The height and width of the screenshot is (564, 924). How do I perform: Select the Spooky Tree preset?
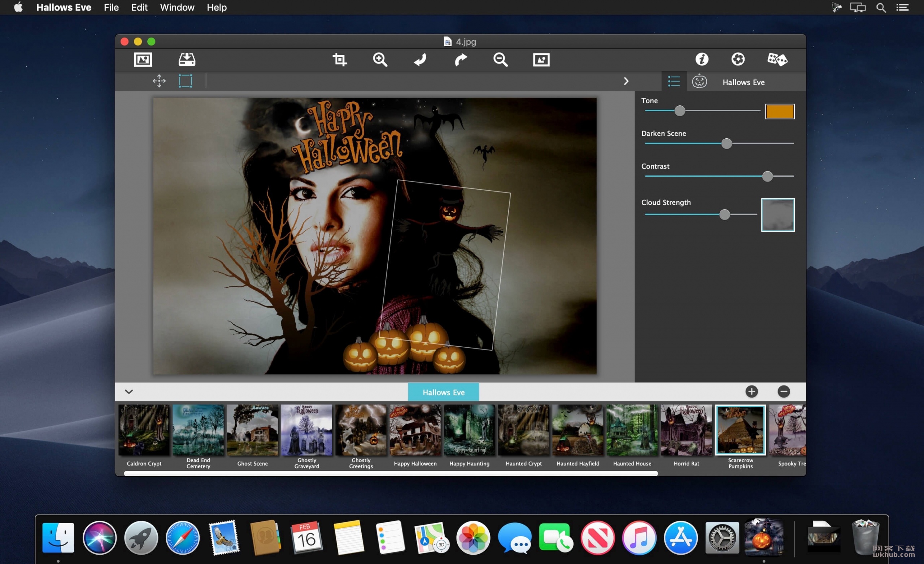tap(787, 430)
